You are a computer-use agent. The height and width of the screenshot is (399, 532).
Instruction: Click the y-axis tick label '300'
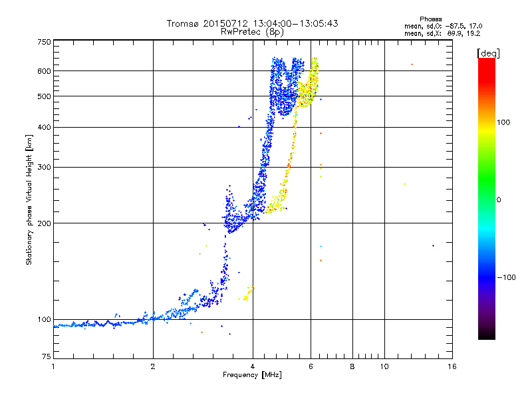(x=44, y=168)
